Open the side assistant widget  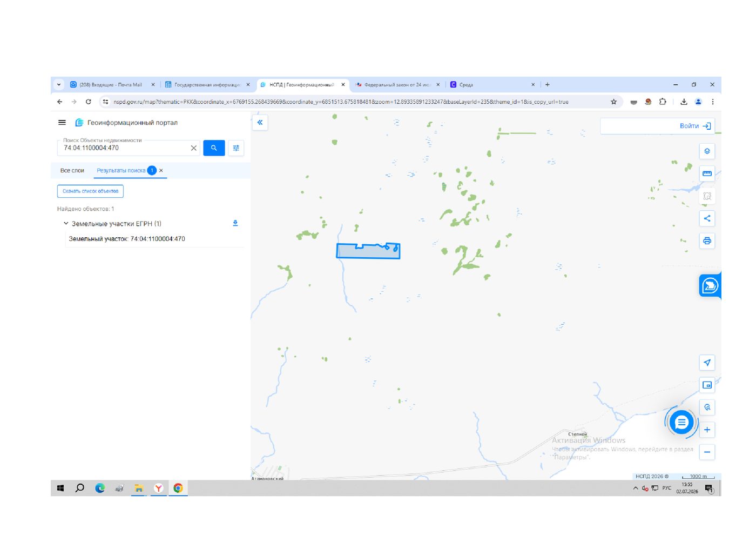[710, 286]
